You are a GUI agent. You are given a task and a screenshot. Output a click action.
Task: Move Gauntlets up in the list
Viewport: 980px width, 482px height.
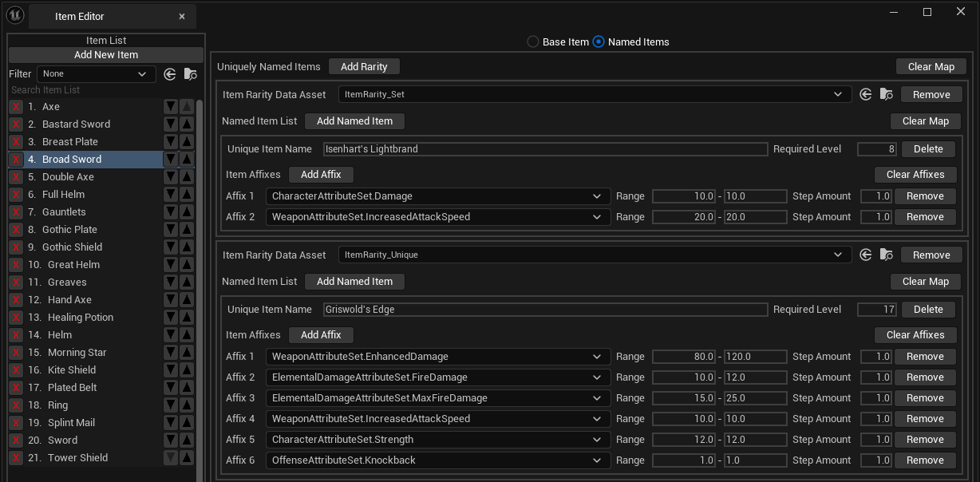[x=186, y=212]
